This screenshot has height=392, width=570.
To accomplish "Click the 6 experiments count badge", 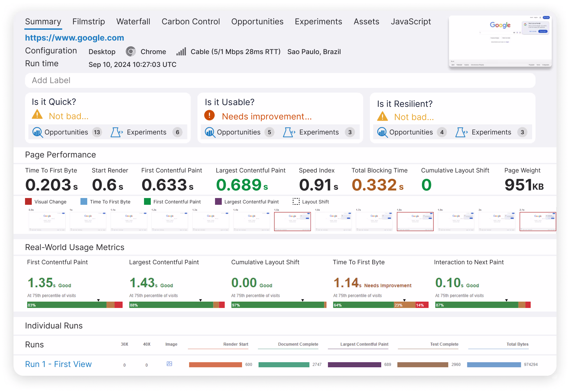I will pyautogui.click(x=177, y=132).
